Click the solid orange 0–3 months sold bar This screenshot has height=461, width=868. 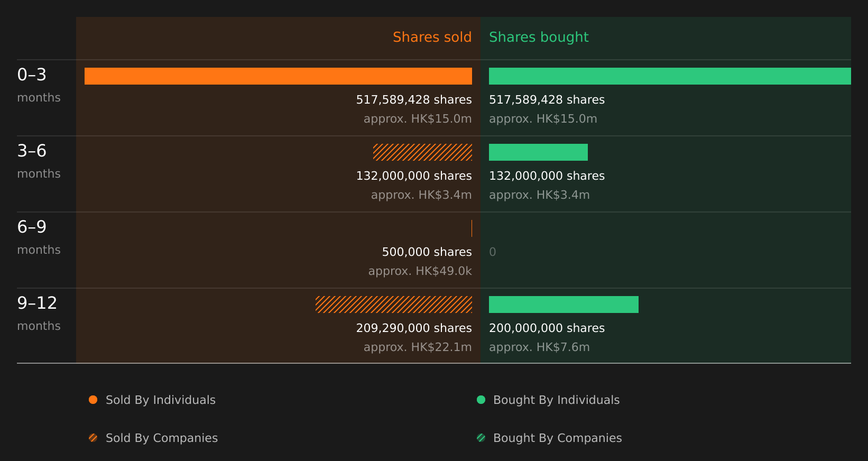278,76
